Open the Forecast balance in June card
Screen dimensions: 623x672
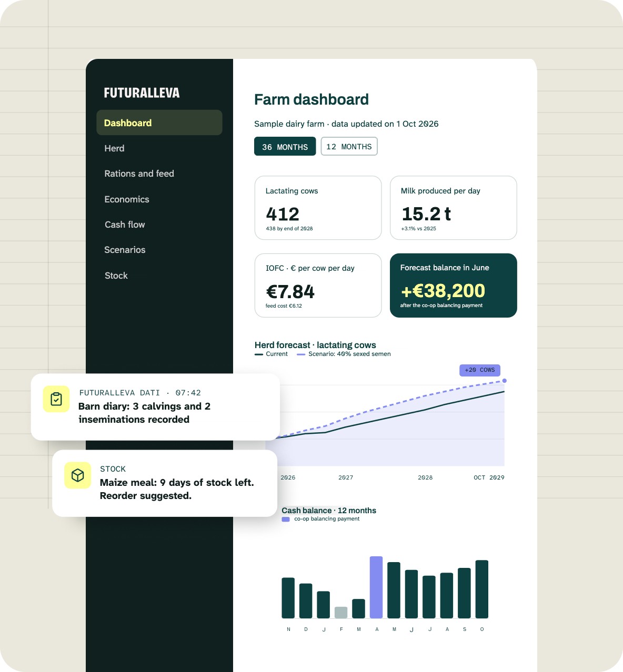(x=453, y=286)
